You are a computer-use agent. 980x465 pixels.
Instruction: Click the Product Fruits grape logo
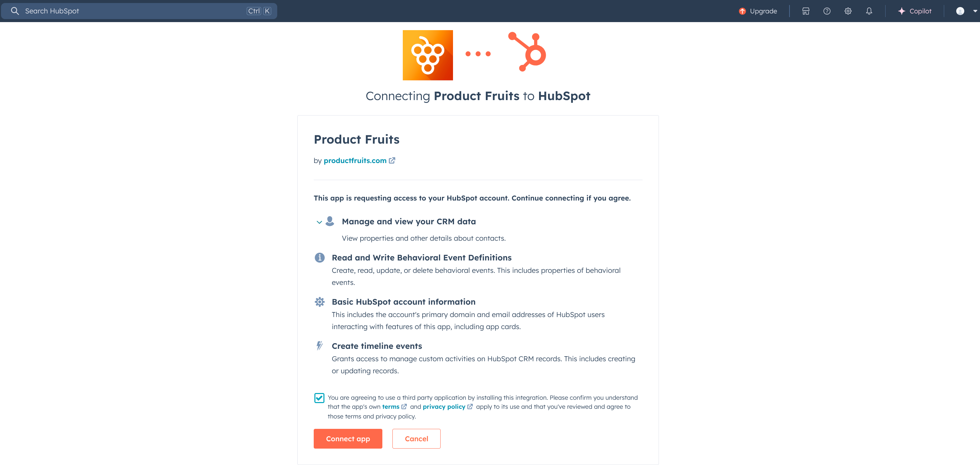click(428, 55)
